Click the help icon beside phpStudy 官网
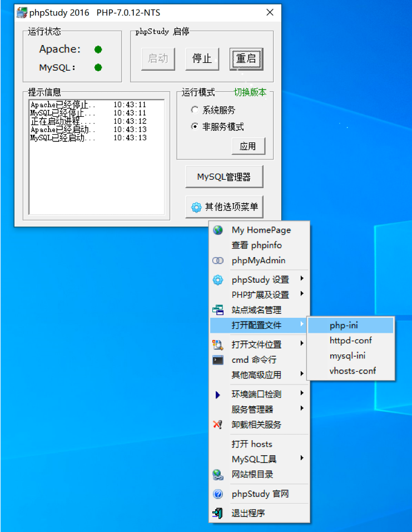412x532 pixels. tap(218, 494)
